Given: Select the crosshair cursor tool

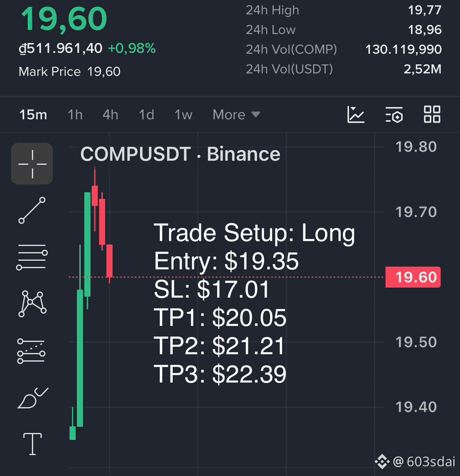Looking at the screenshot, I should pos(32,163).
